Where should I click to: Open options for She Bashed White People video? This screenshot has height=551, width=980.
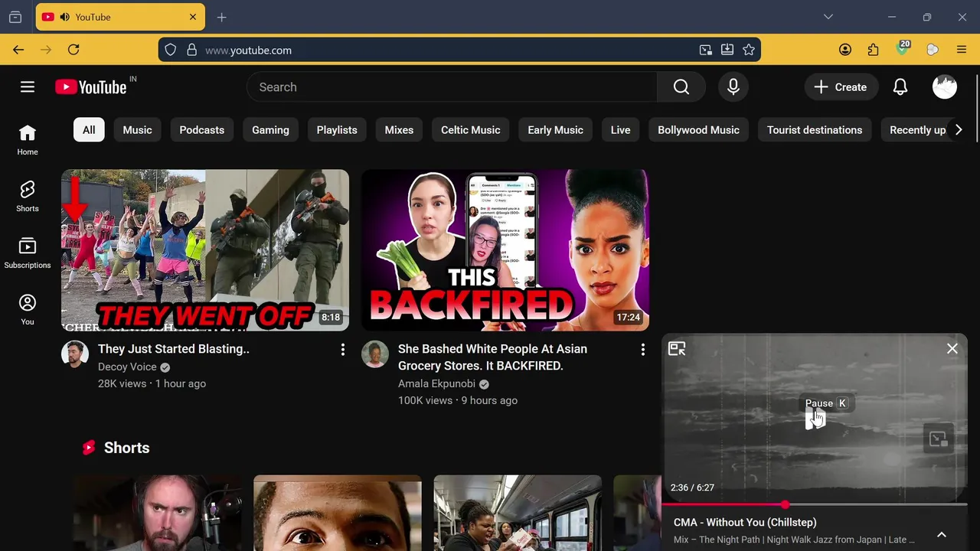pos(643,350)
